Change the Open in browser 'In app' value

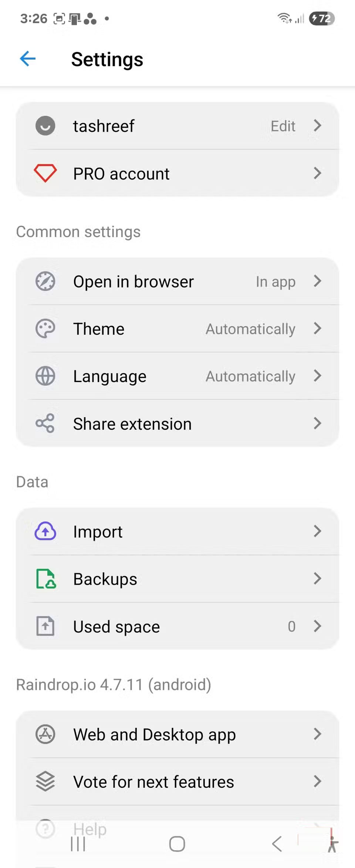pos(275,282)
